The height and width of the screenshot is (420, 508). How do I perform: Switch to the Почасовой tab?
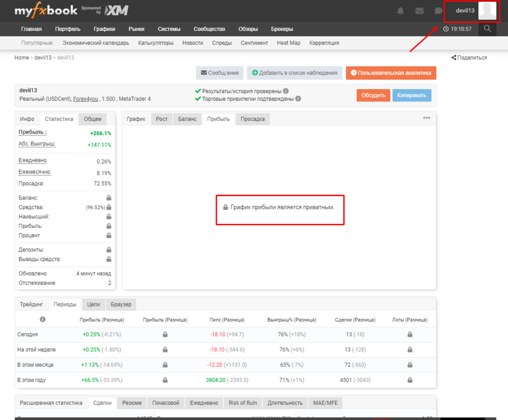coord(166,403)
